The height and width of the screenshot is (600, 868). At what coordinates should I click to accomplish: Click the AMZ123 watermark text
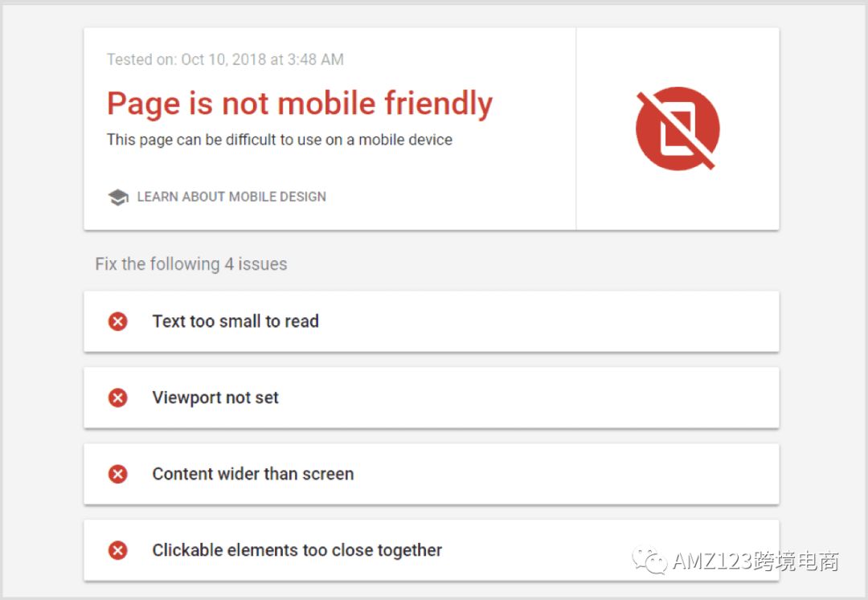point(755,561)
